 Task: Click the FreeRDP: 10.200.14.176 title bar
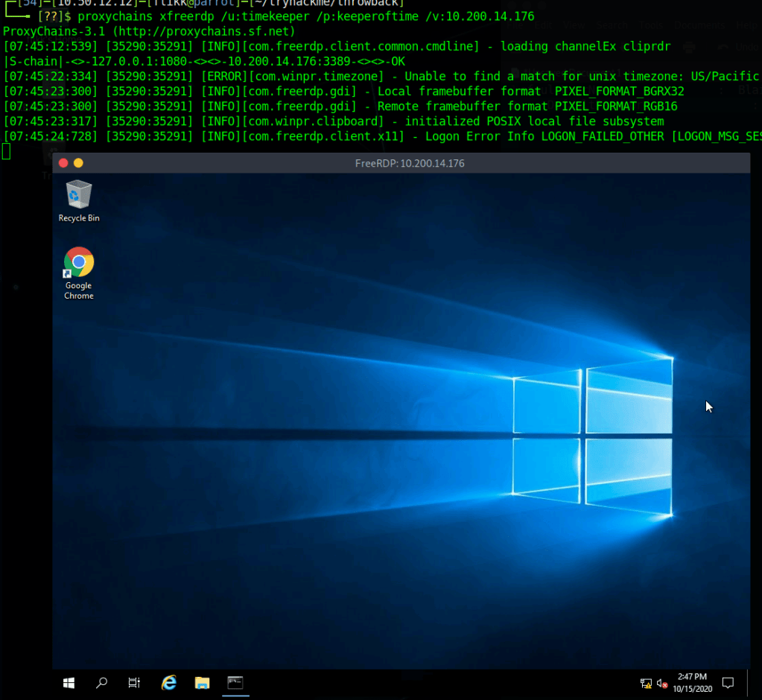tap(410, 163)
